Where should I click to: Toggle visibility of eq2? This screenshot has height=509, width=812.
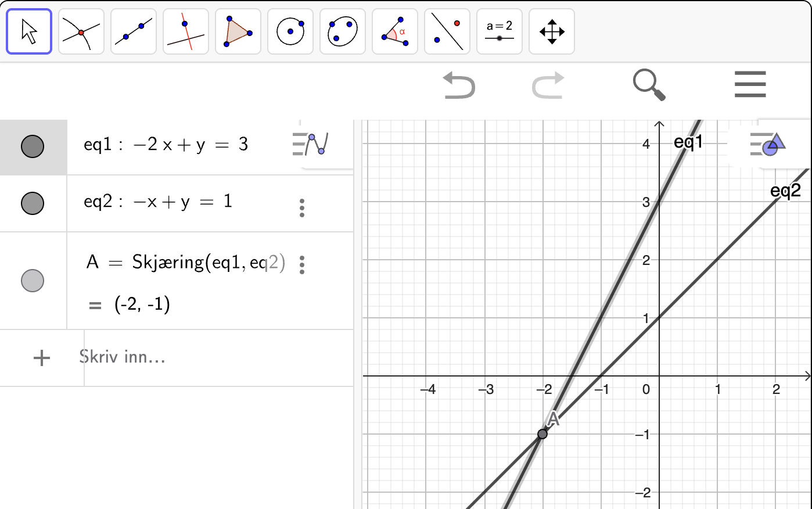click(x=33, y=203)
